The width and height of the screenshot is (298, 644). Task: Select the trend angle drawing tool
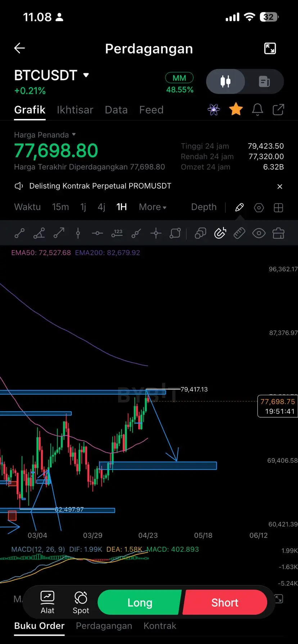(x=39, y=233)
